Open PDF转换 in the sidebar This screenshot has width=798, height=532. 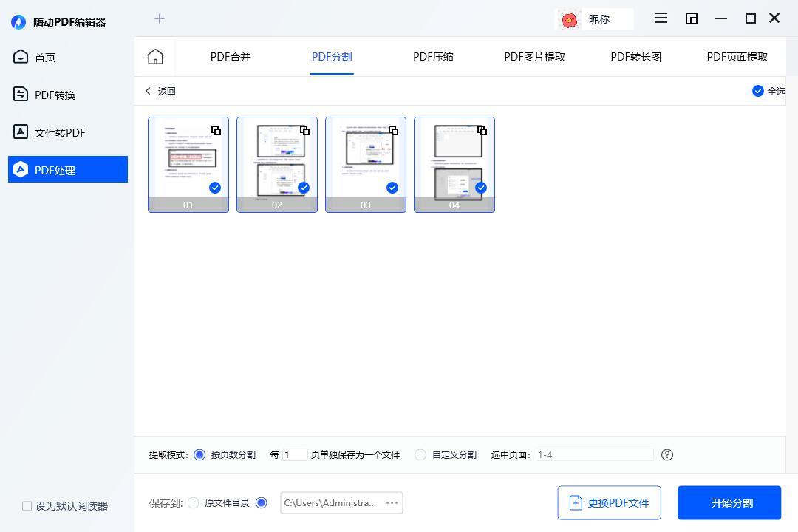click(68, 95)
